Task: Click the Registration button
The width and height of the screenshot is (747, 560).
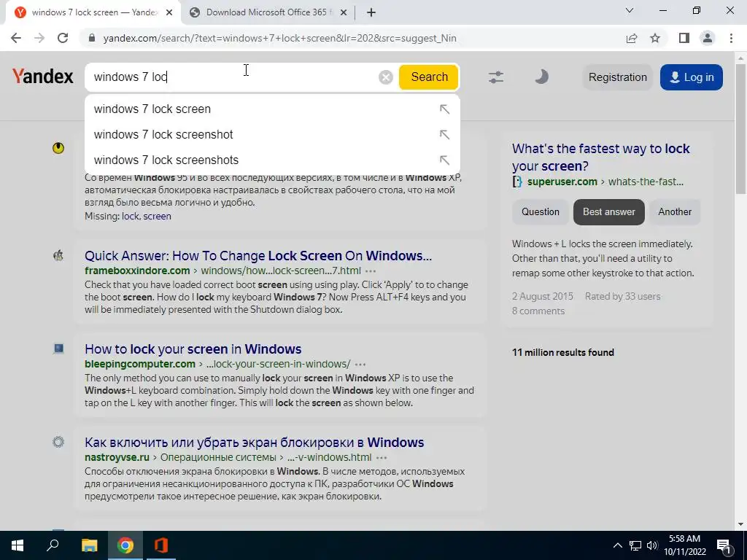Action: pos(617,77)
